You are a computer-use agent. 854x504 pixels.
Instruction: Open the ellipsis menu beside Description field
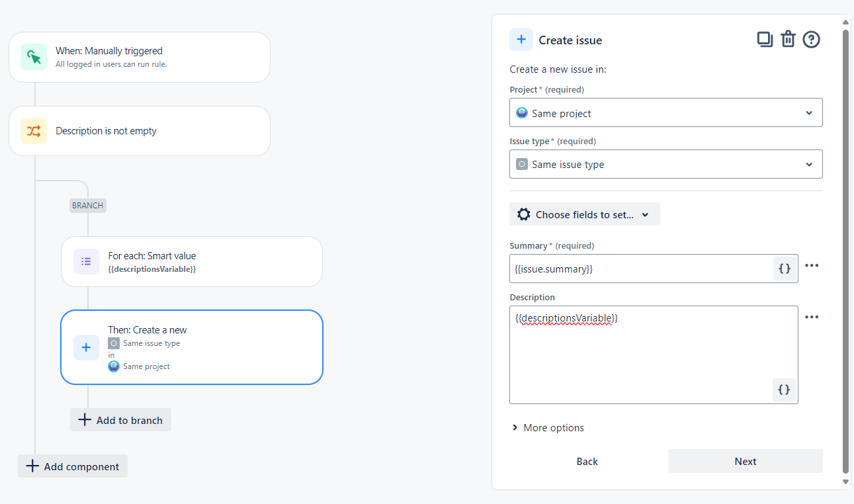pos(812,317)
